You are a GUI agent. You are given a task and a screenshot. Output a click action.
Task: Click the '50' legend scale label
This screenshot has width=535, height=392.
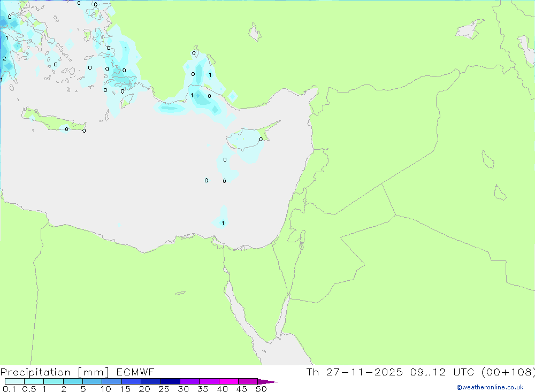[x=262, y=389]
